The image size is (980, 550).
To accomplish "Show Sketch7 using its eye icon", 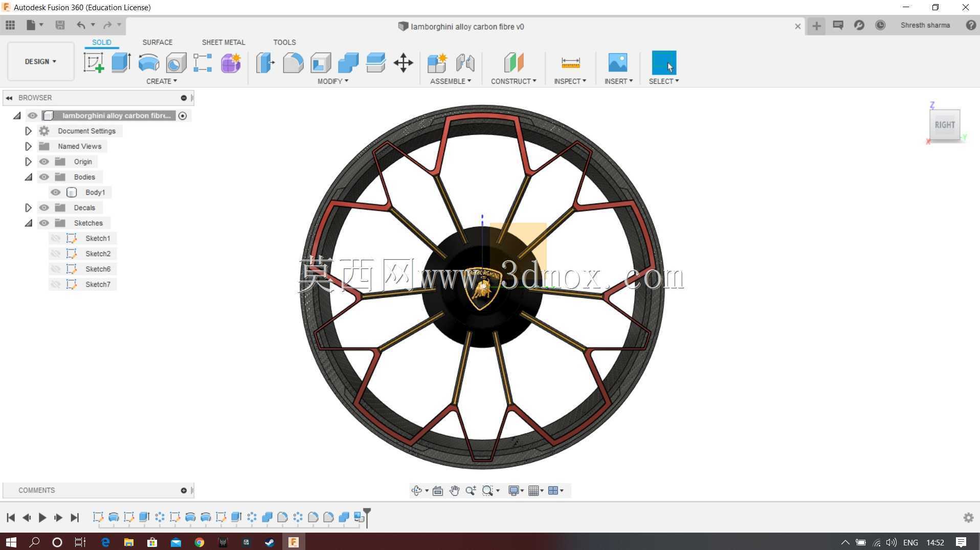I will click(56, 284).
